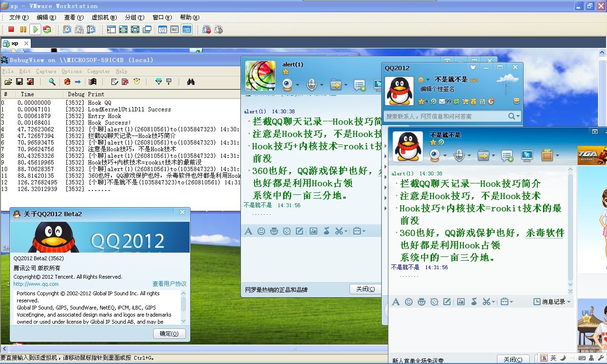Click DebugView magnifier capture icon
The height and width of the screenshot is (364, 607).
pyautogui.click(x=52, y=82)
